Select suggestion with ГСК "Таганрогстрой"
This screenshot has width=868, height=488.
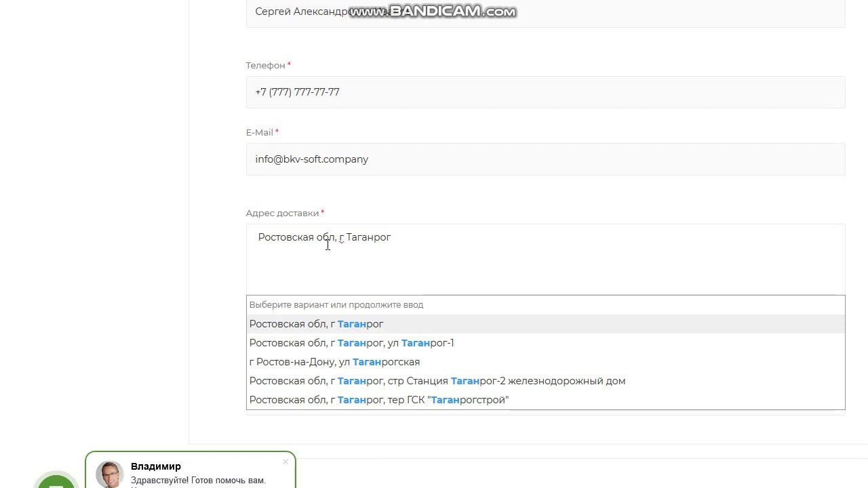click(x=545, y=400)
